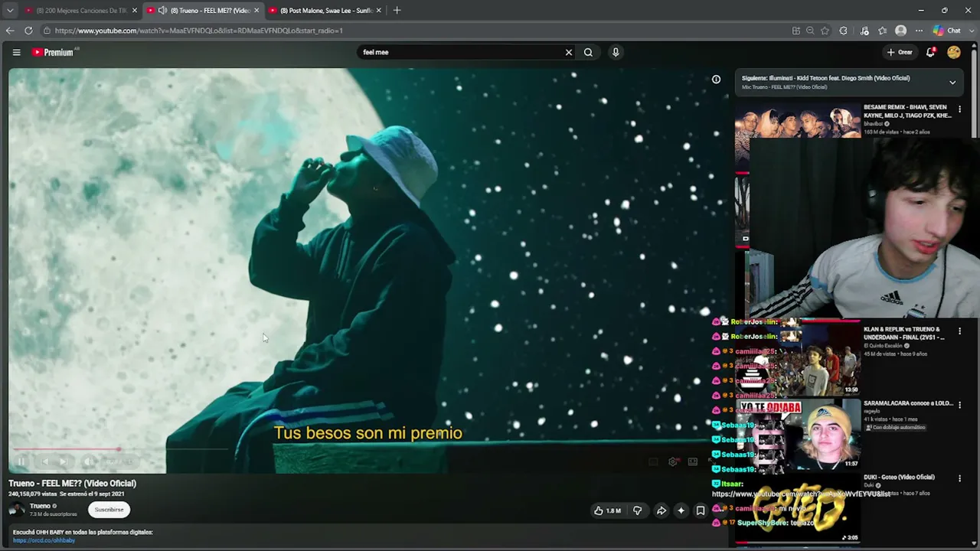Viewport: 980px width, 551px height.
Task: Focus the browser address bar URL
Action: [x=199, y=31]
